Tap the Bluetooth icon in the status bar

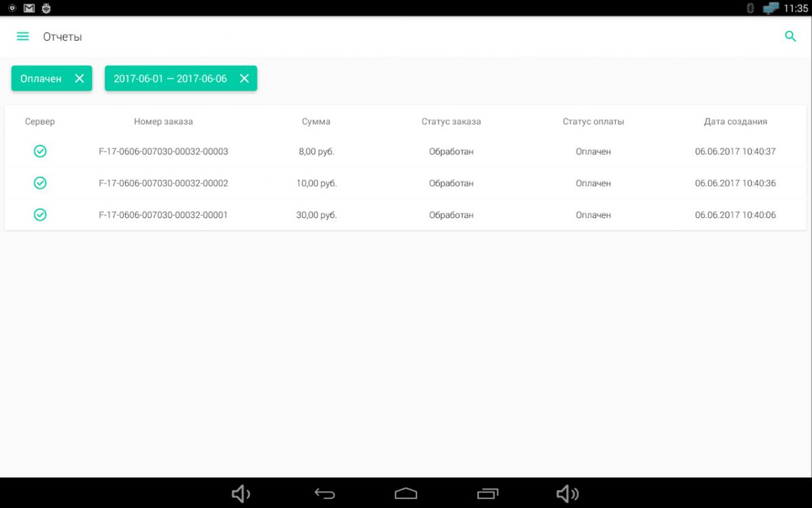tap(750, 8)
